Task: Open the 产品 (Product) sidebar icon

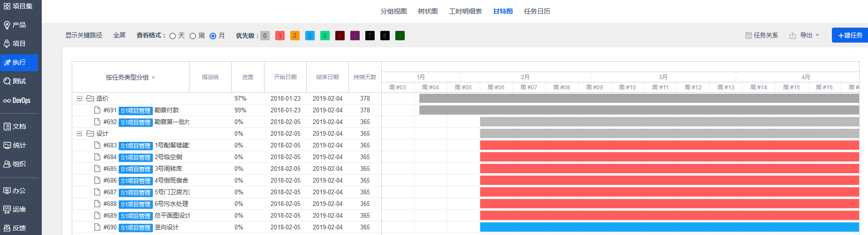Action: 7,25
